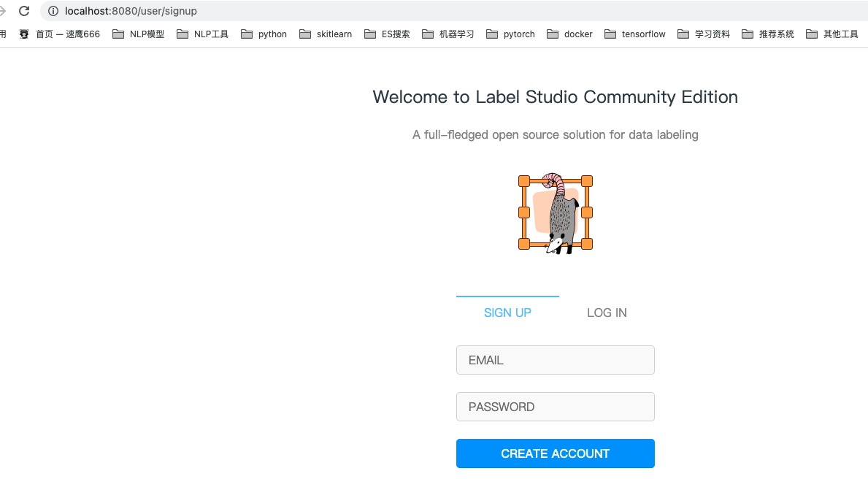The width and height of the screenshot is (868, 479).
Task: Open the 首页 — 速鹰666 bookmark
Action: pos(59,34)
